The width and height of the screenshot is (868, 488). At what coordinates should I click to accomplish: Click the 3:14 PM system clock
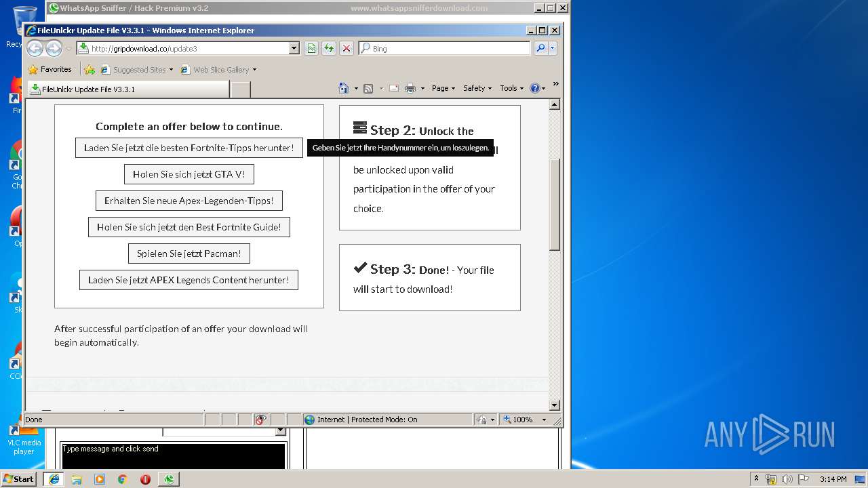click(x=833, y=479)
